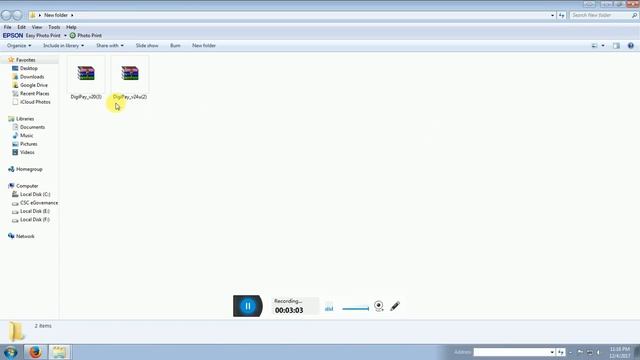Image resolution: width=640 pixels, height=360 pixels.
Task: Open the Edit menu
Action: click(22, 27)
